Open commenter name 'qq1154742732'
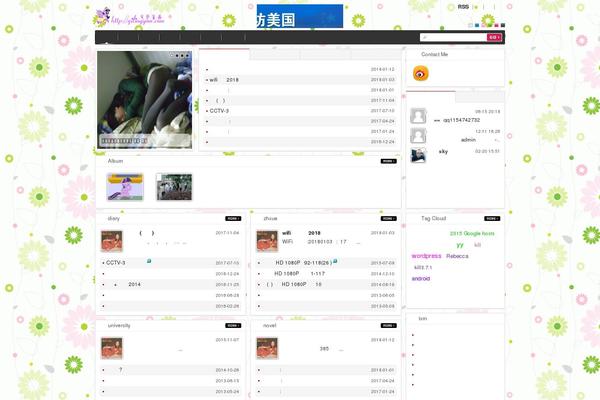This screenshot has height=400, width=600. tap(461, 120)
